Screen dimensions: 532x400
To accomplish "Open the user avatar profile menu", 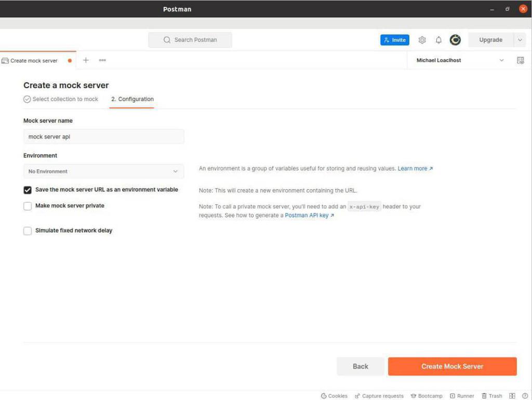I will point(455,40).
